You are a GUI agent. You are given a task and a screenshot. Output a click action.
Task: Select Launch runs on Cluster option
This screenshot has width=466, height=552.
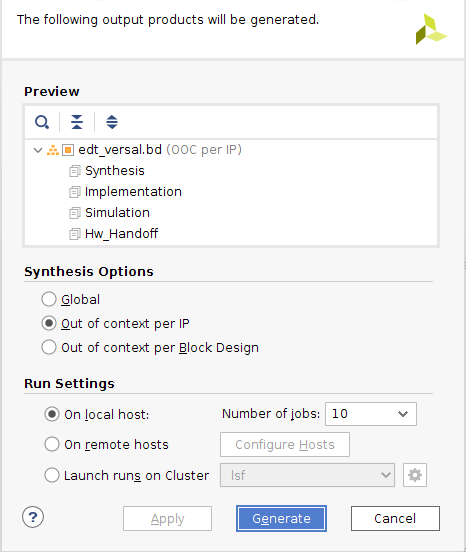52,475
